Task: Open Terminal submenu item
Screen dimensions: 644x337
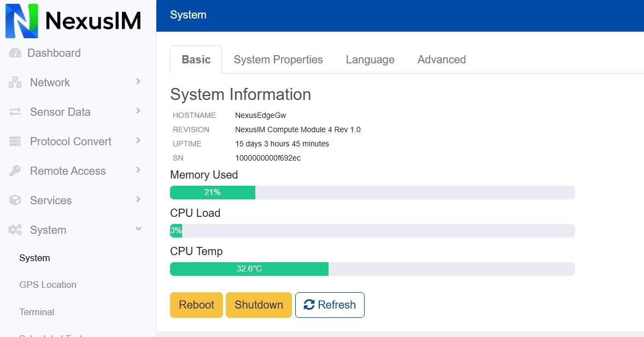Action: pyautogui.click(x=37, y=312)
